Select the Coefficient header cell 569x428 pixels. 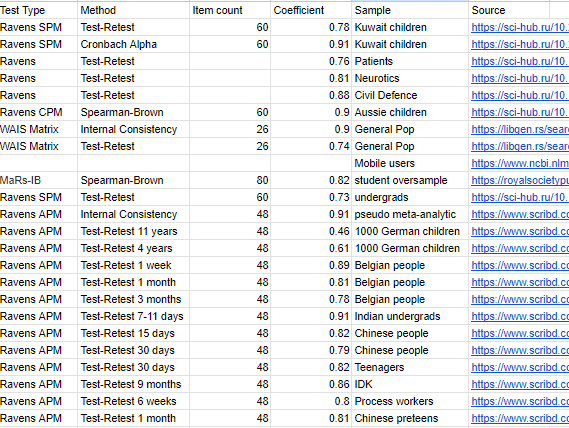coord(311,10)
